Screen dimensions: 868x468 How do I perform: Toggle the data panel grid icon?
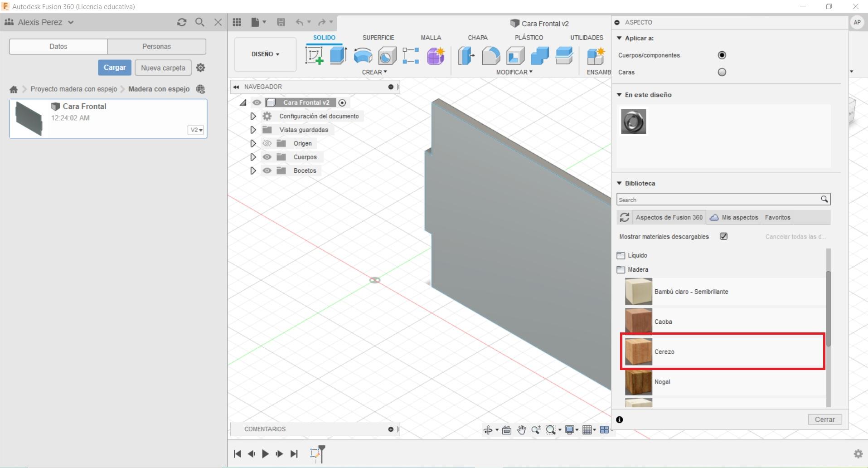click(237, 22)
